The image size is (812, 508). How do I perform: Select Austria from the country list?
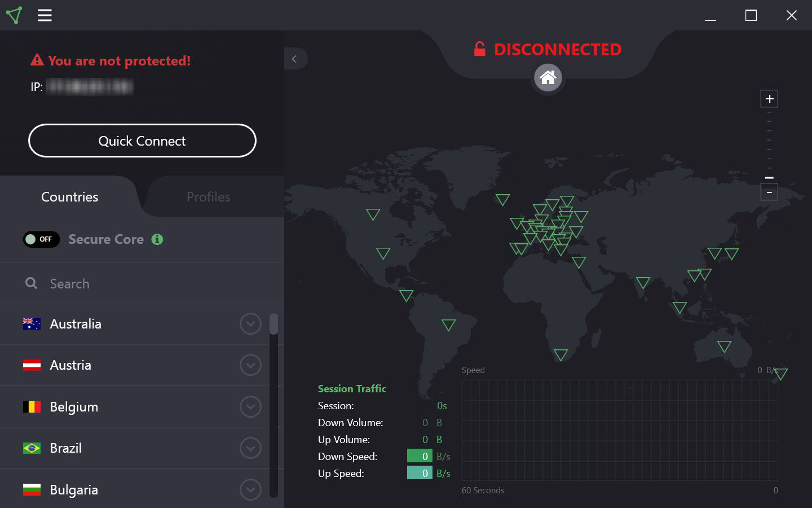pos(71,365)
